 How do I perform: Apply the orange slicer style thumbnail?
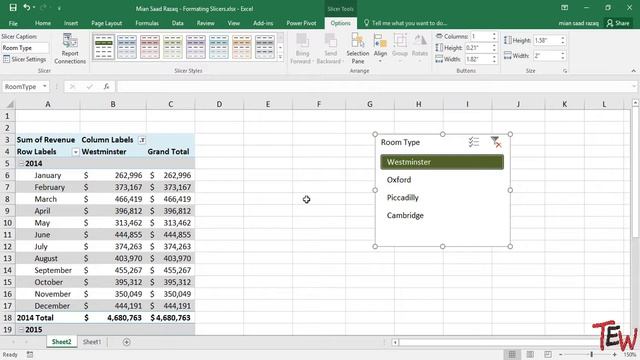pos(242,47)
